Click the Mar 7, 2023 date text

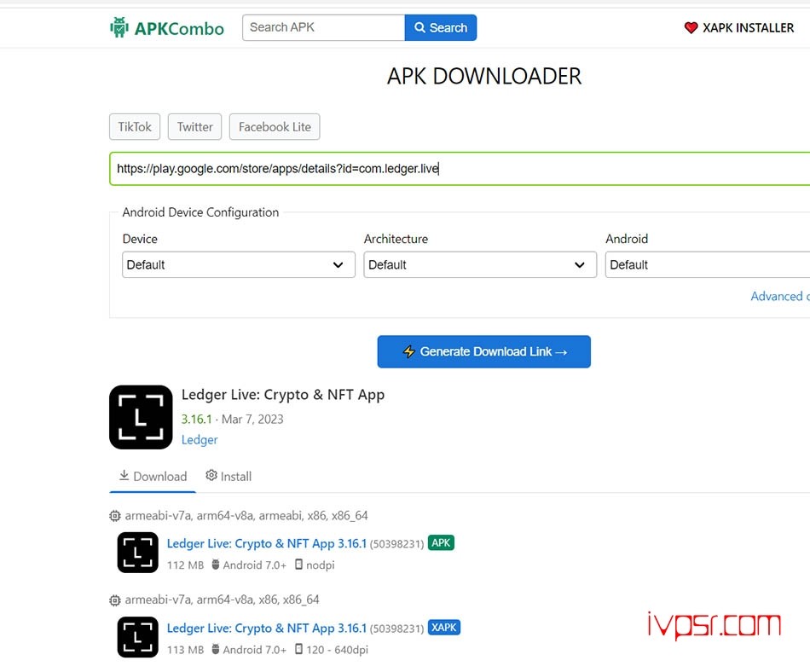click(x=252, y=419)
